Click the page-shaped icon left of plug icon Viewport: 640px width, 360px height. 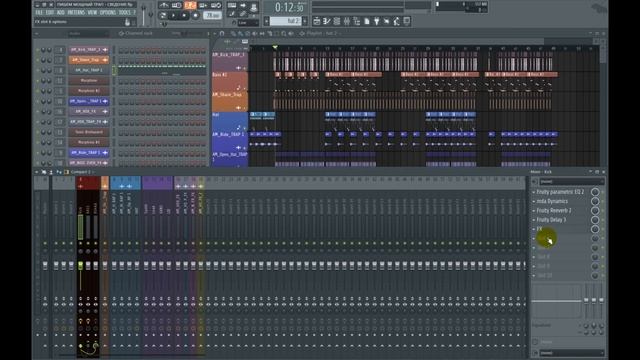point(367,21)
